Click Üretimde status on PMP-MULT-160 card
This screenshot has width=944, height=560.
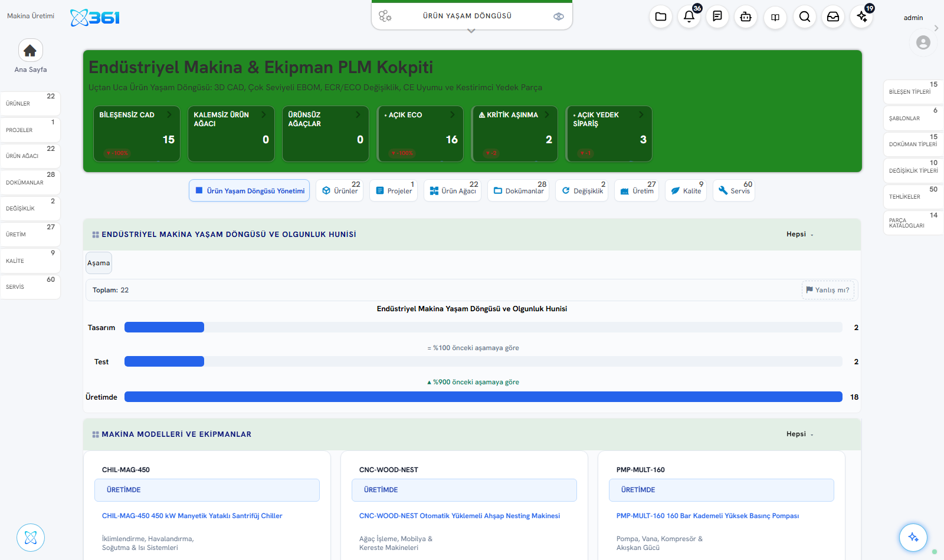coord(722,490)
